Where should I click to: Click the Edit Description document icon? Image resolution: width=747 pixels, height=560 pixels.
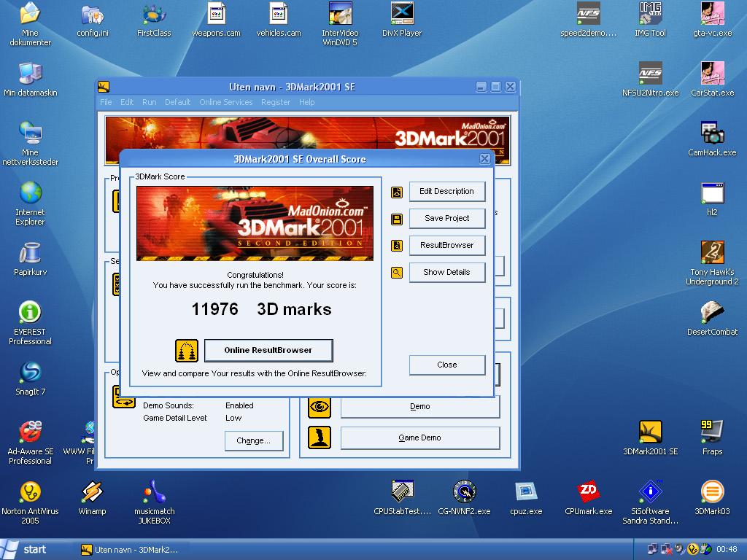point(397,192)
